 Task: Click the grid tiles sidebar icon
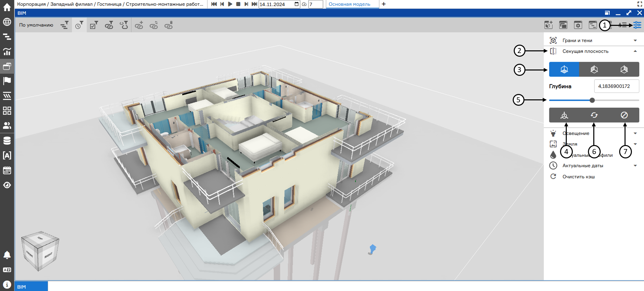coord(7,110)
